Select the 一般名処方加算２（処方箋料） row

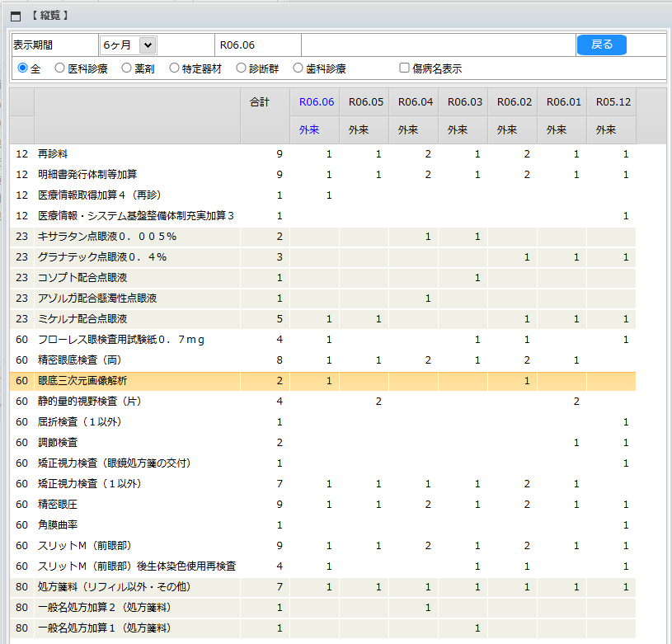coord(322,608)
